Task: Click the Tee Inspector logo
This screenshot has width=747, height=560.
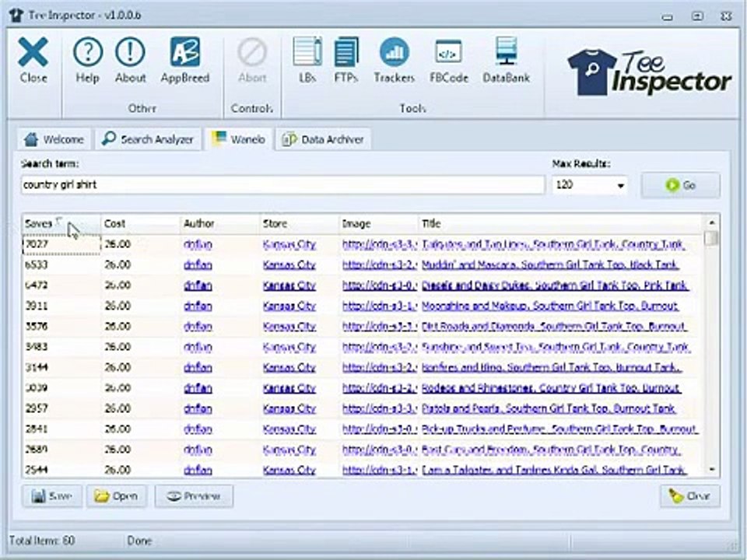Action: pyautogui.click(x=649, y=72)
